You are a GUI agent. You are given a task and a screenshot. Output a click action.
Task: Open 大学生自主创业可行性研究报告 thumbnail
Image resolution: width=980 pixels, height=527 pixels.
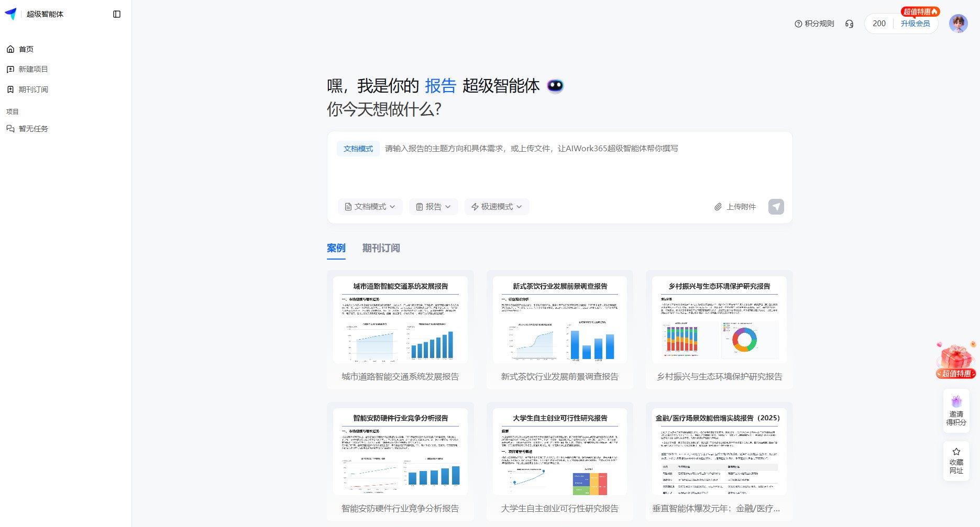(560, 452)
